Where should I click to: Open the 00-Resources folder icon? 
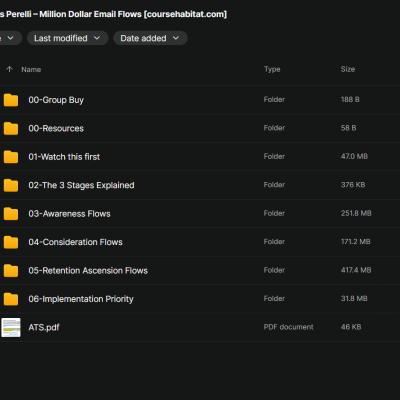point(11,128)
